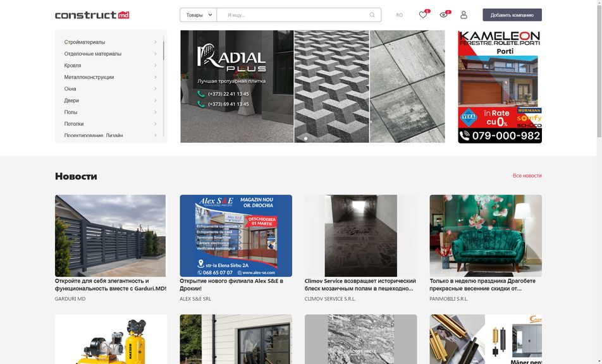Expand chevron next to Двери

156,100
